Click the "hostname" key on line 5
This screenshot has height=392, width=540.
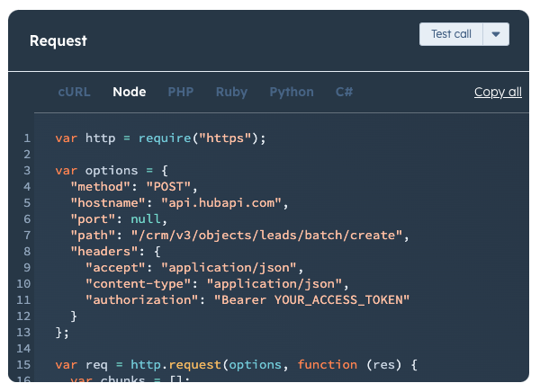point(108,203)
